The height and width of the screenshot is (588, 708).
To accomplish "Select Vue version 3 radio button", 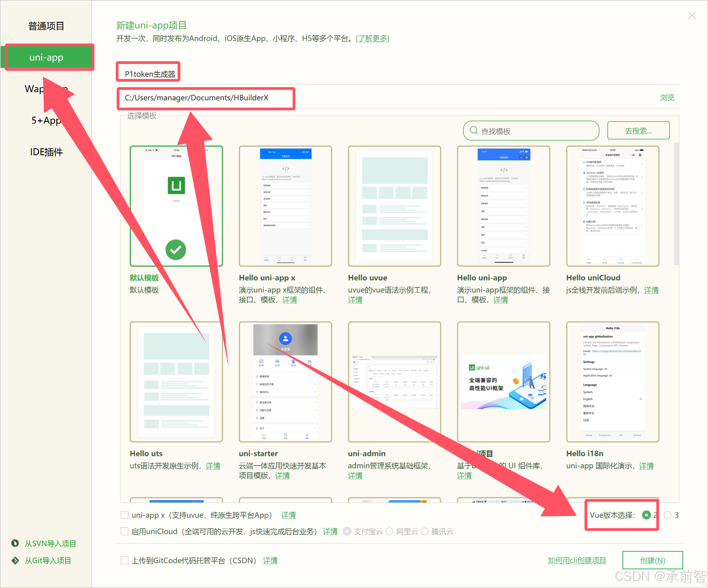I will [668, 515].
